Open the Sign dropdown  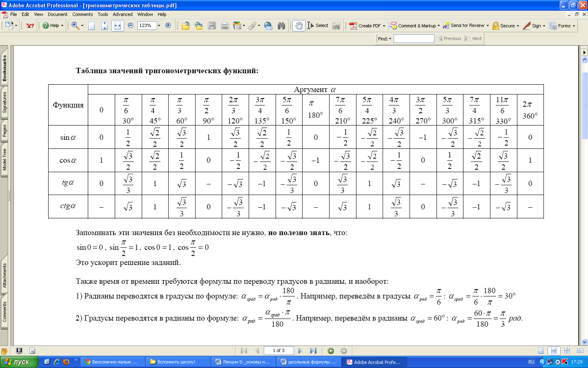point(534,26)
